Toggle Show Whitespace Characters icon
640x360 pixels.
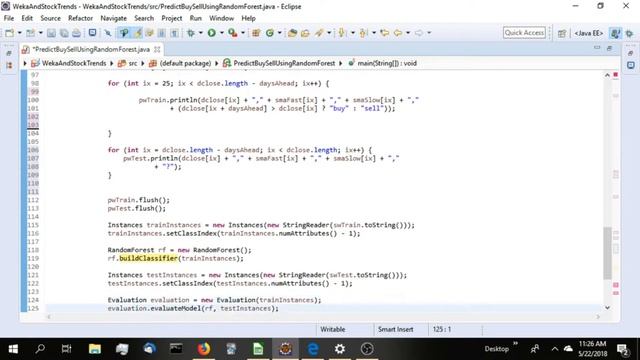click(174, 33)
